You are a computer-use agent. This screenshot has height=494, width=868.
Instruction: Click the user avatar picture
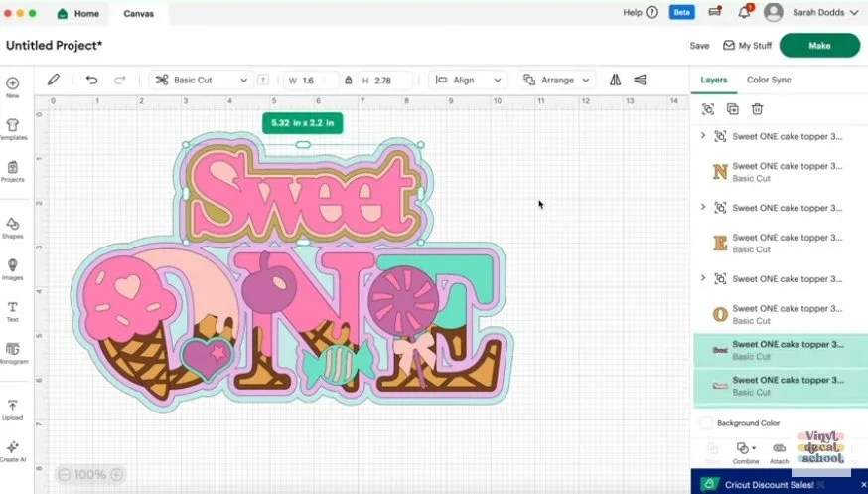click(774, 12)
